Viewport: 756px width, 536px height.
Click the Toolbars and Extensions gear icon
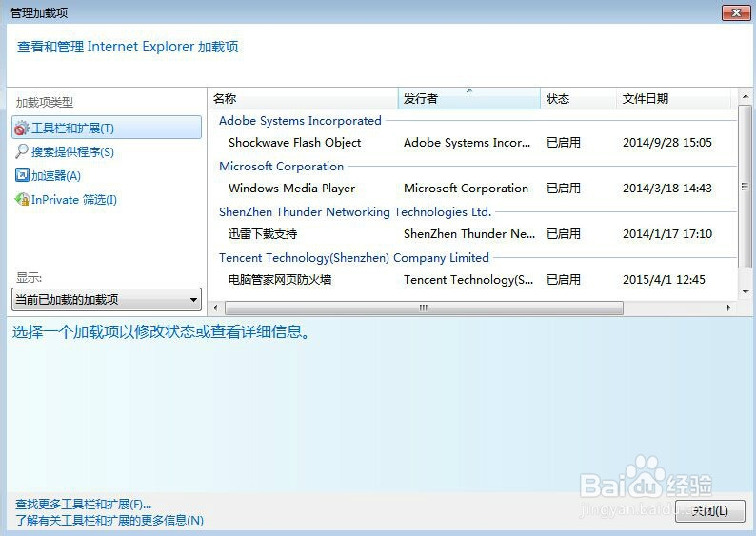click(x=22, y=129)
